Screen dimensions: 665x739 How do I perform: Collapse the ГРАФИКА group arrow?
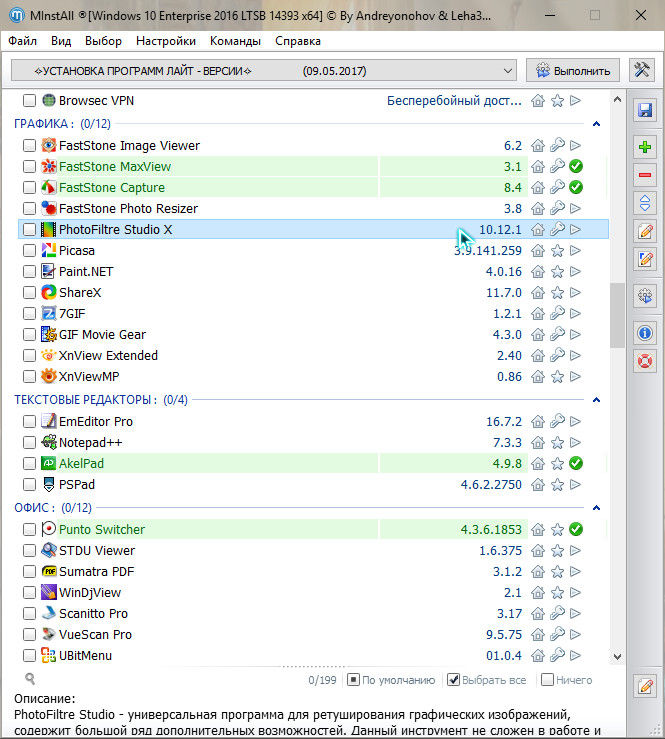[x=596, y=123]
